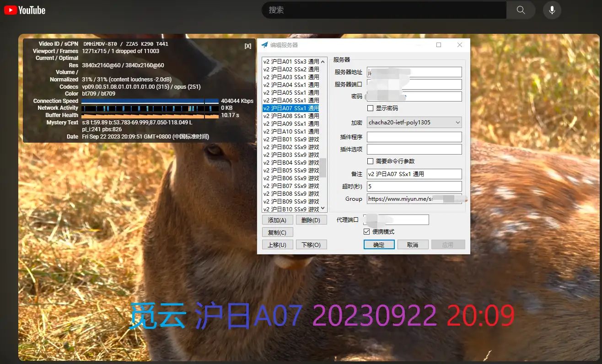Dismiss dialog with the 取消 button
The height and width of the screenshot is (364, 602).
coord(413,244)
